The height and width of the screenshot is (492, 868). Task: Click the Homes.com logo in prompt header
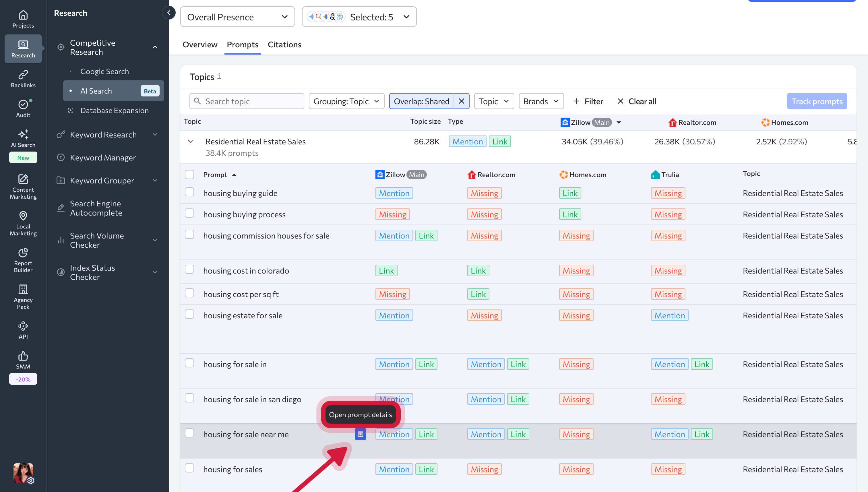click(563, 175)
